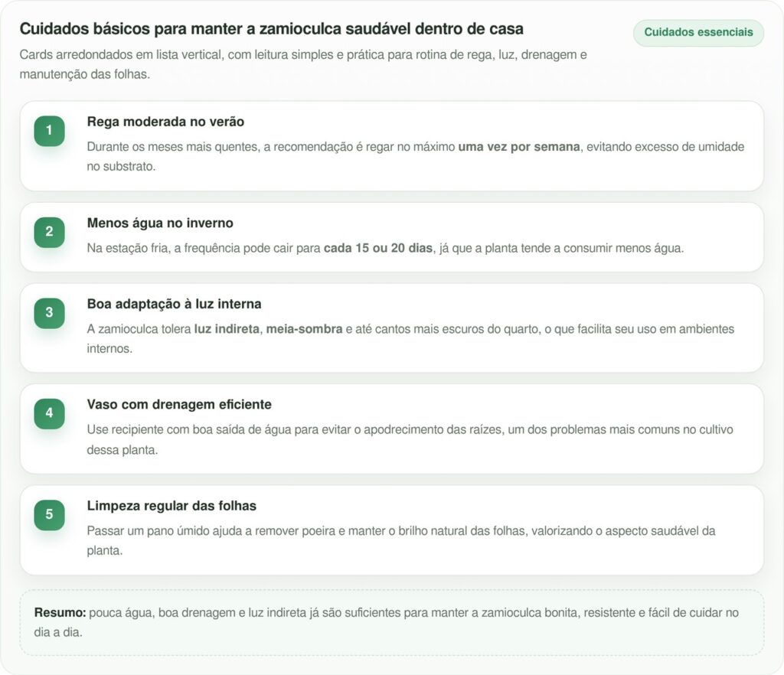This screenshot has width=784, height=675.
Task: Click the bold 'luz indireta' text
Action: 227,329
